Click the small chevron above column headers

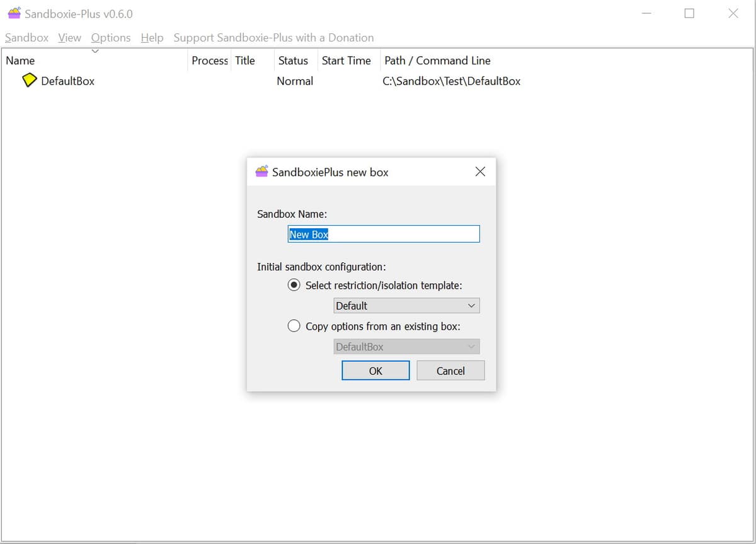point(95,51)
